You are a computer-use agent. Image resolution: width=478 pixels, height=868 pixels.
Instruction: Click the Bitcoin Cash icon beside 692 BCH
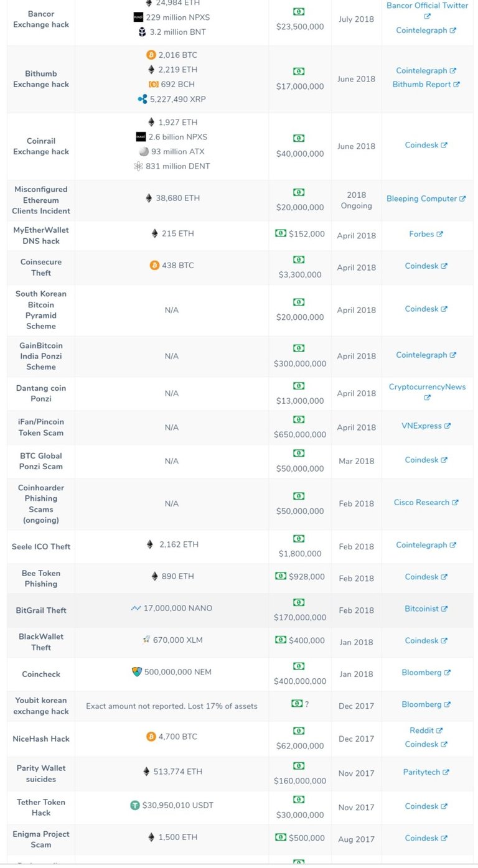coord(153,84)
